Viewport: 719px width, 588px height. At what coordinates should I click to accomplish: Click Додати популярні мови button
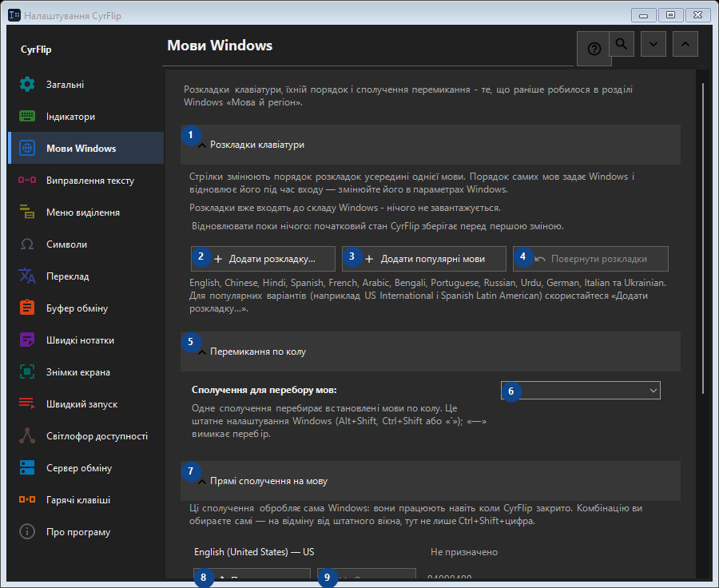coord(424,259)
